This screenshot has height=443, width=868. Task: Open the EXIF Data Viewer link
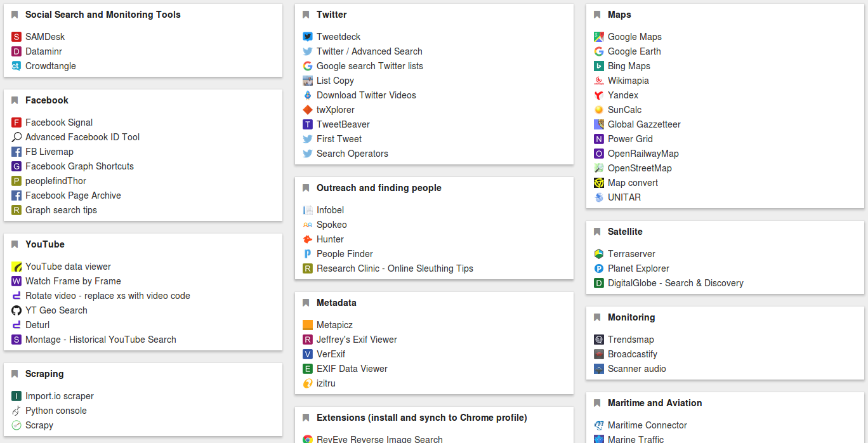[x=352, y=369]
